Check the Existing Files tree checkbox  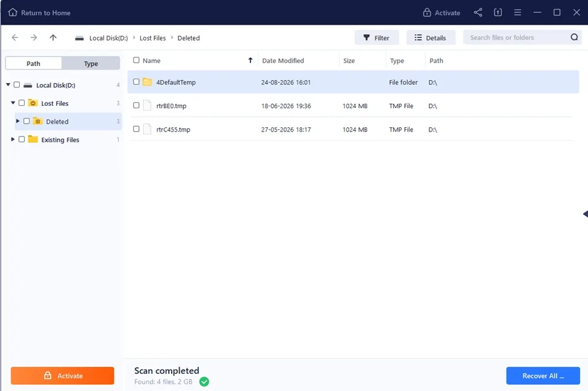click(x=22, y=139)
